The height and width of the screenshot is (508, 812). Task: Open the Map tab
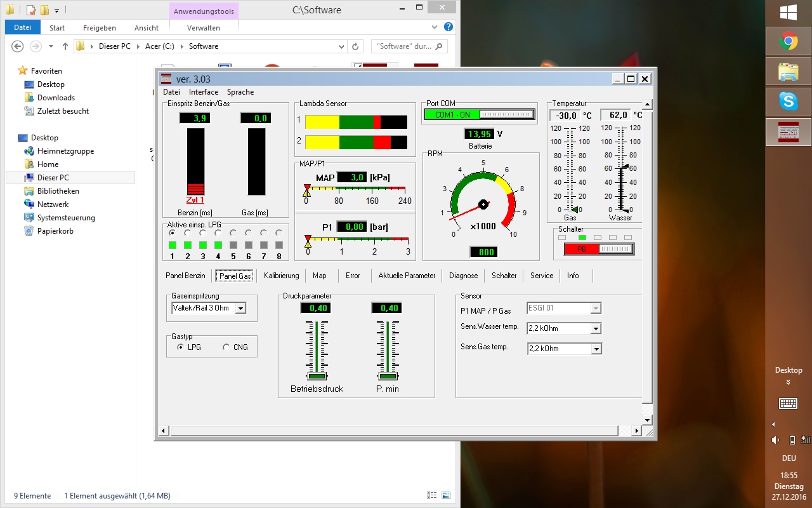pyautogui.click(x=320, y=276)
